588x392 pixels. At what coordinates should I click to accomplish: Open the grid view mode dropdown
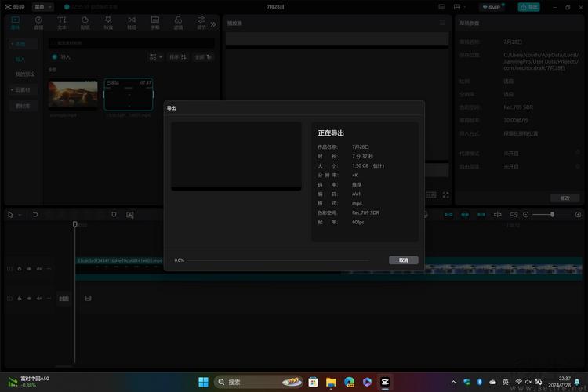(x=156, y=57)
